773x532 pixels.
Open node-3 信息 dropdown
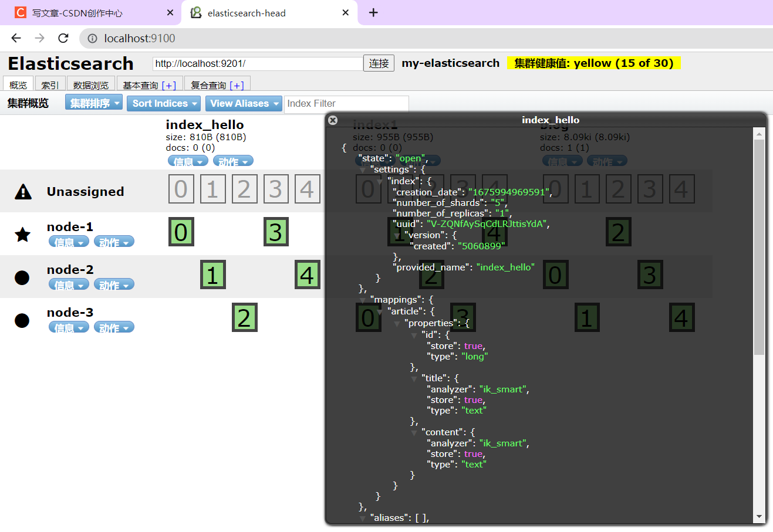coord(69,327)
